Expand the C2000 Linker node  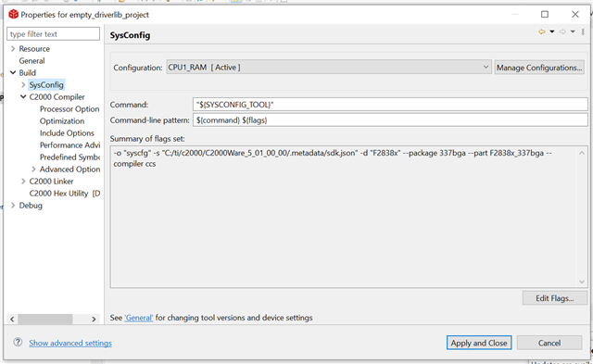click(x=23, y=181)
